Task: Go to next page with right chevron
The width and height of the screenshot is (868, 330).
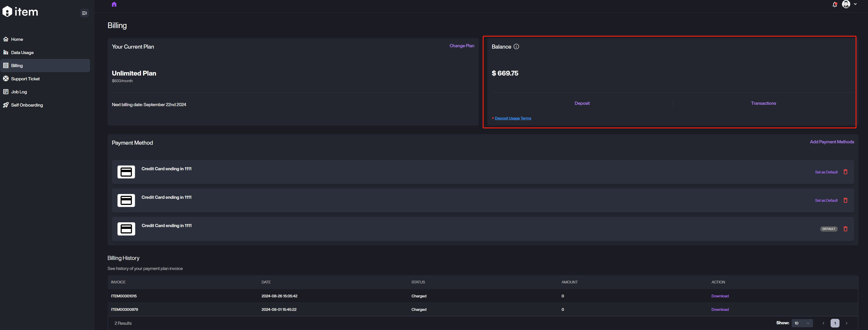Action: [846, 323]
